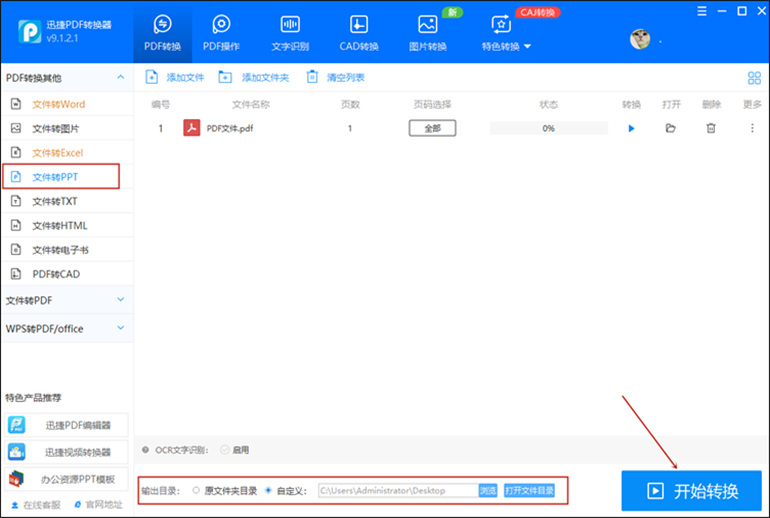770x518 pixels.
Task: Select 文件转图片 in sidebar
Action: (67, 129)
